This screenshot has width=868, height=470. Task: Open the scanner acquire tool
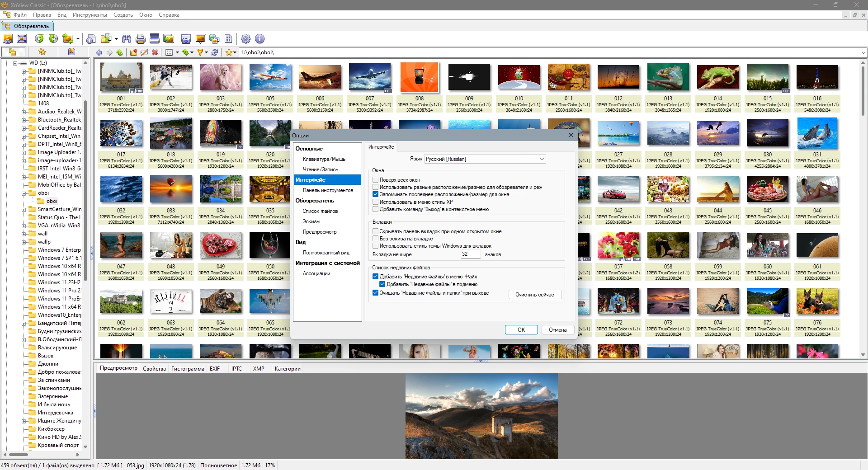click(x=155, y=39)
